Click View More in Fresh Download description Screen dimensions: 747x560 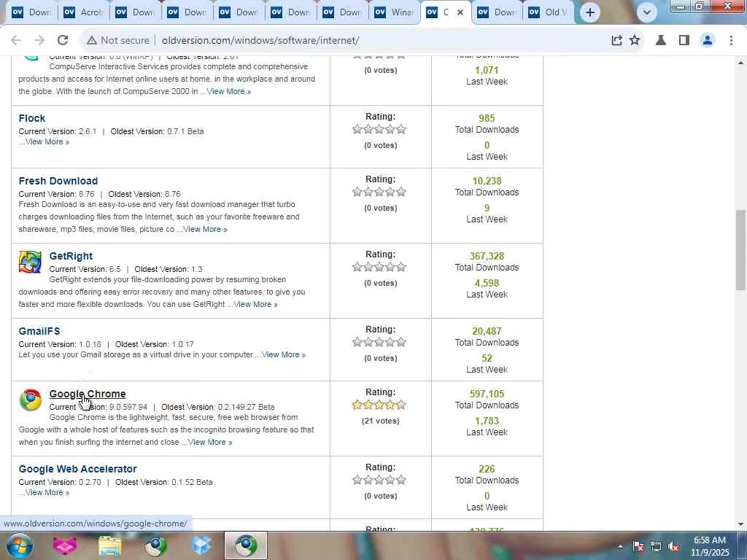pos(205,229)
